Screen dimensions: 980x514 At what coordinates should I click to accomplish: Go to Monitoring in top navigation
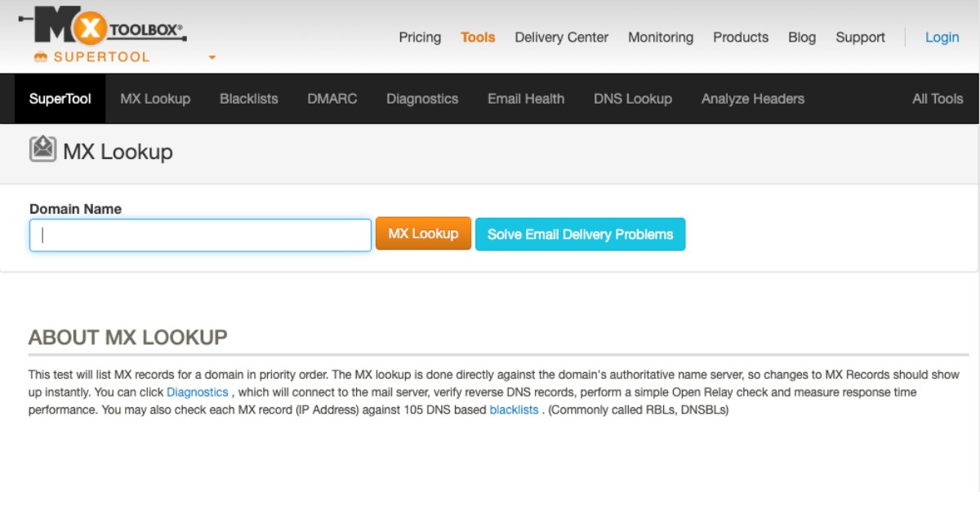(660, 38)
